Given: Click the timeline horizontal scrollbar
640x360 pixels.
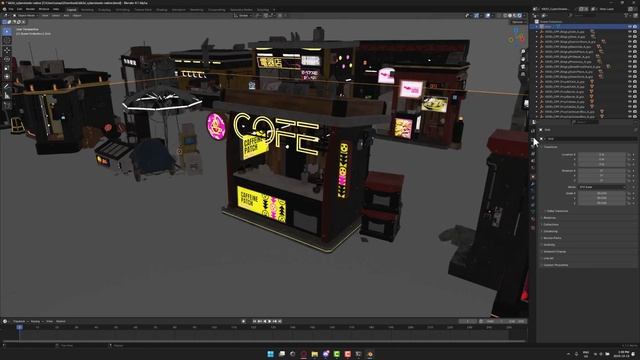Looking at the screenshot, I should point(264,341).
